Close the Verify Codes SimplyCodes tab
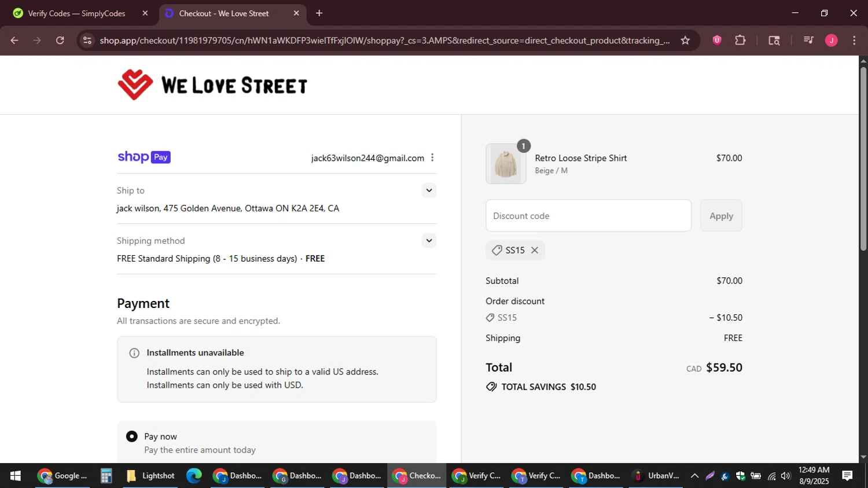 coord(145,13)
